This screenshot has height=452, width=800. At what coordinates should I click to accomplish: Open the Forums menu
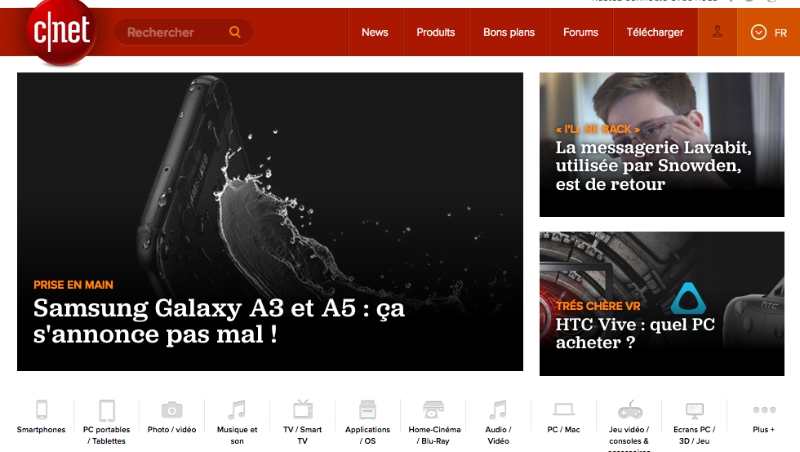click(581, 33)
